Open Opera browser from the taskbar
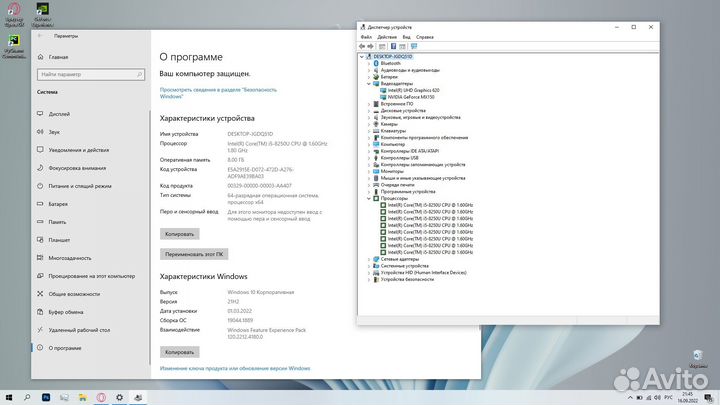Screen dimensions: 720x405 tap(101, 397)
